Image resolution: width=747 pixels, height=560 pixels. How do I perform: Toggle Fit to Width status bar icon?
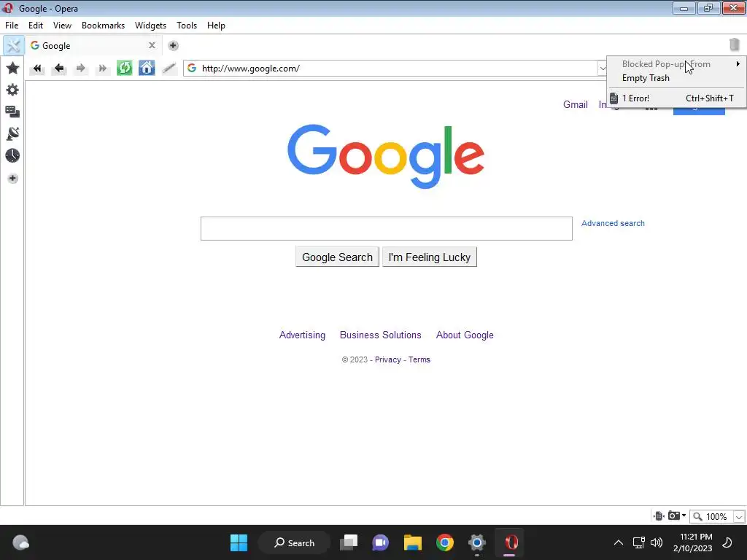click(659, 516)
